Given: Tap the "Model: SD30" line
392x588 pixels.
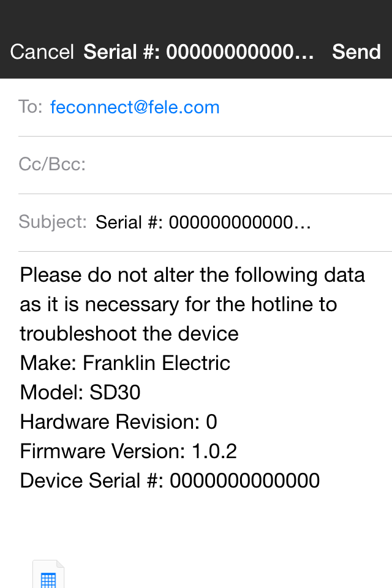Looking at the screenshot, I should tap(80, 392).
